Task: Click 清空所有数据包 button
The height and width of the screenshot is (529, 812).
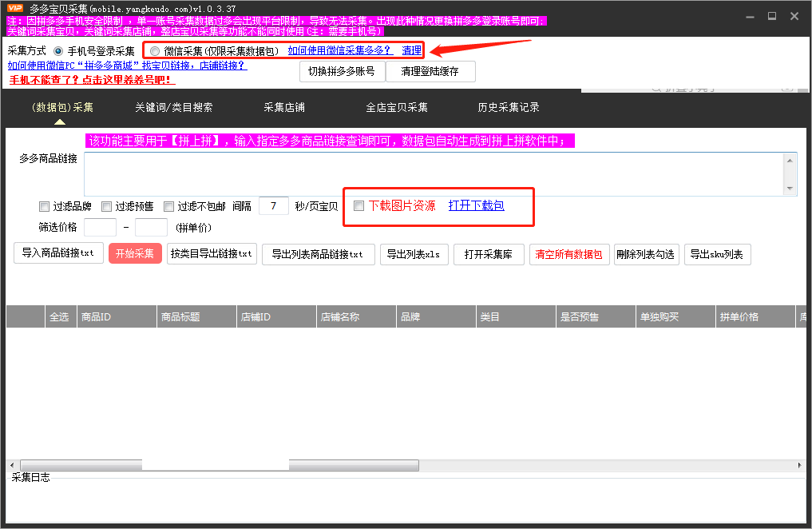Action: coord(569,254)
